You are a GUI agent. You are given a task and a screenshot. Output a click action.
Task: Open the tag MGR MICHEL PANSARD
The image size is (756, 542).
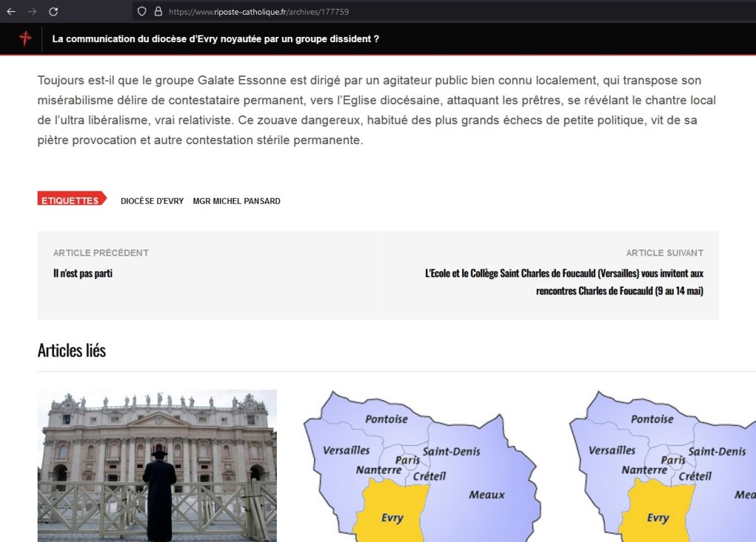(236, 200)
